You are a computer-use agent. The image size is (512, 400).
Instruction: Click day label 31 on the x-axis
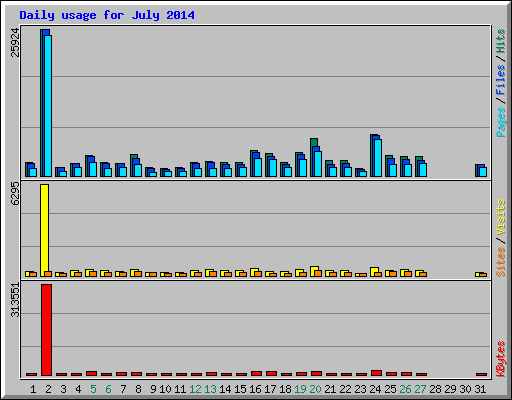tap(480, 389)
